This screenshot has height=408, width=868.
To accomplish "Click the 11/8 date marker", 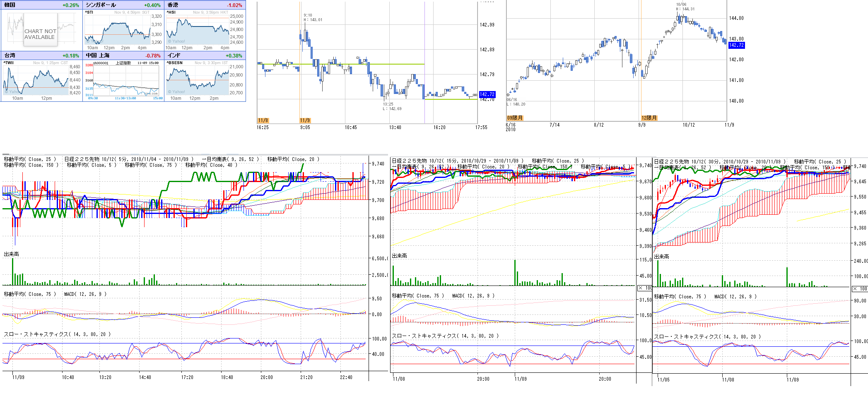I will click(263, 120).
